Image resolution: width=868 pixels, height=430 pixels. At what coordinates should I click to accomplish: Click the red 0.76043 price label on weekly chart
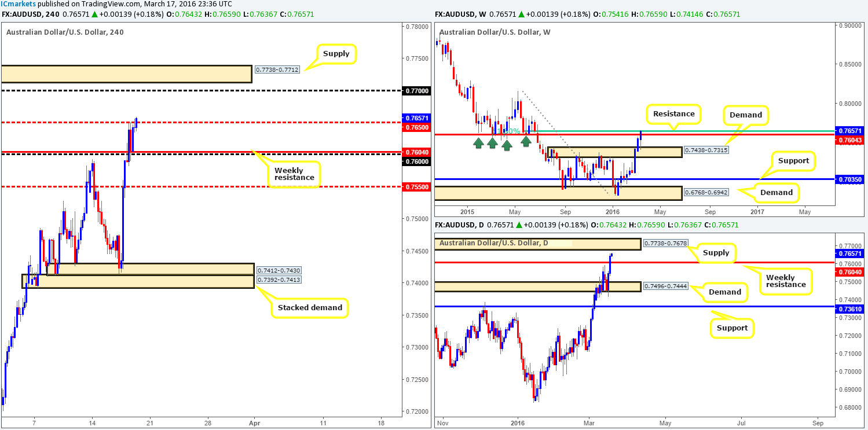(849, 139)
